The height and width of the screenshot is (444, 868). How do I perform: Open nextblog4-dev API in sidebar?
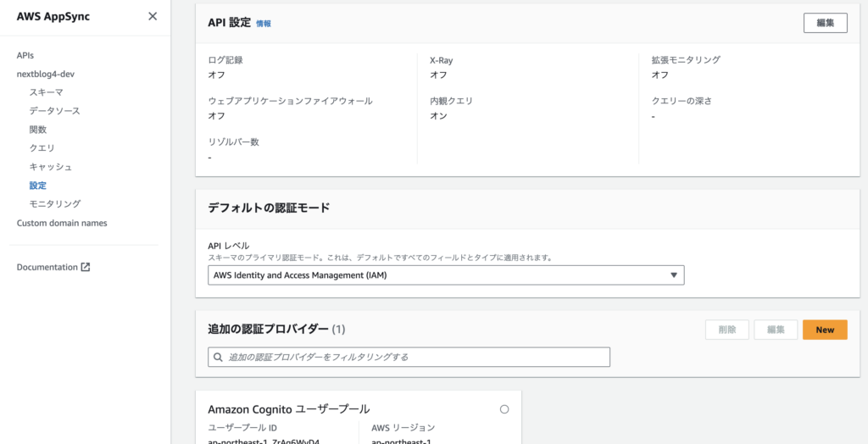click(46, 74)
